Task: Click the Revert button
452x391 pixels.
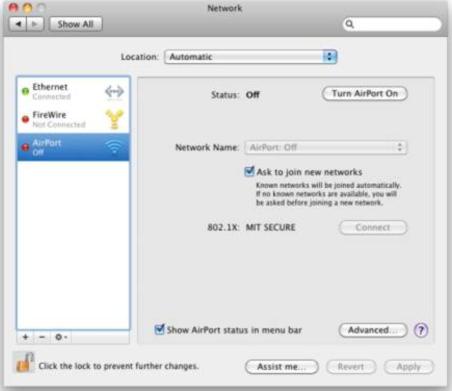Action: 351,367
